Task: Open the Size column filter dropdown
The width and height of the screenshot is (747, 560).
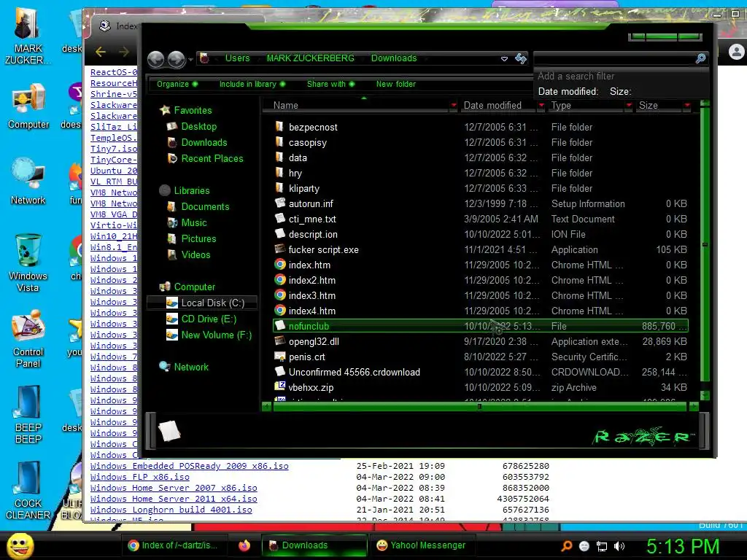Action: click(687, 105)
